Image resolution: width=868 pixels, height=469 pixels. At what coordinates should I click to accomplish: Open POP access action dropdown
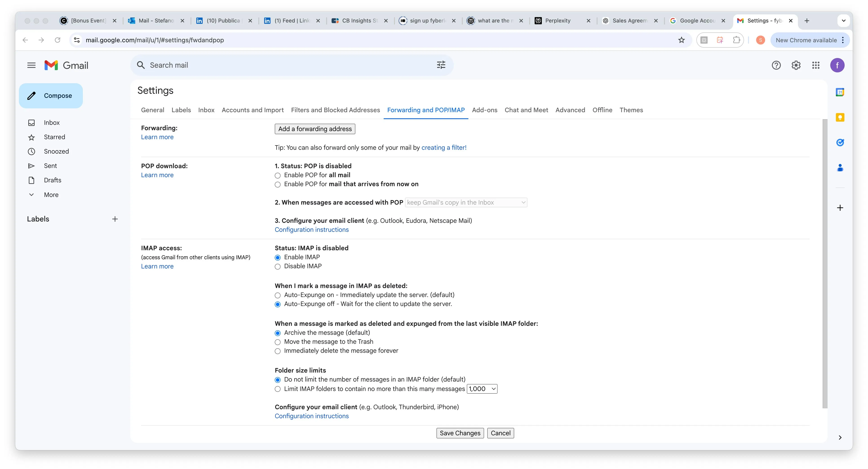[466, 202]
